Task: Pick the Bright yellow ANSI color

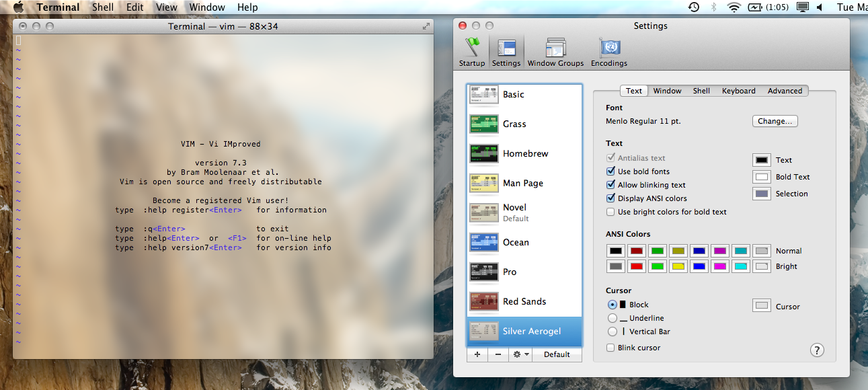Action: (x=678, y=266)
